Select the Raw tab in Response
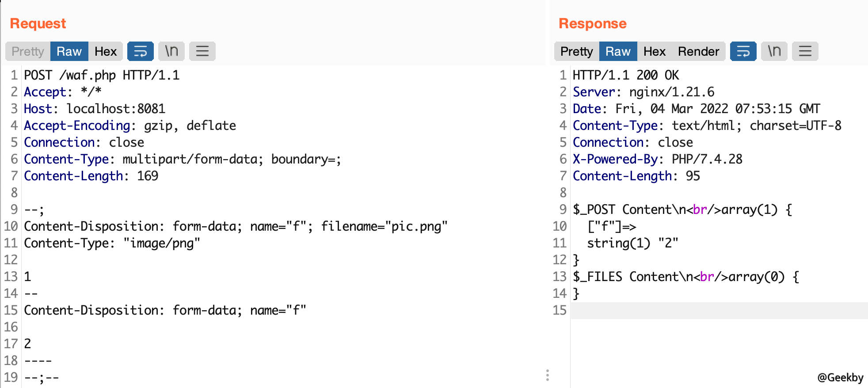 pos(618,51)
